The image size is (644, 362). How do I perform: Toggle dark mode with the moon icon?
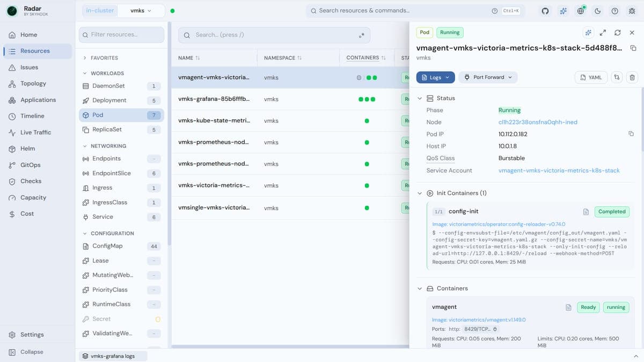(598, 11)
